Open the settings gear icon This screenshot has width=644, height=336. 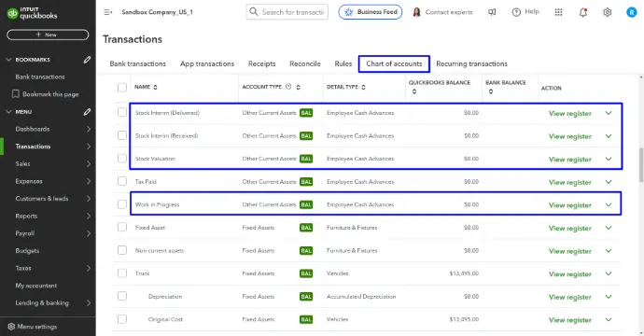[x=607, y=12]
